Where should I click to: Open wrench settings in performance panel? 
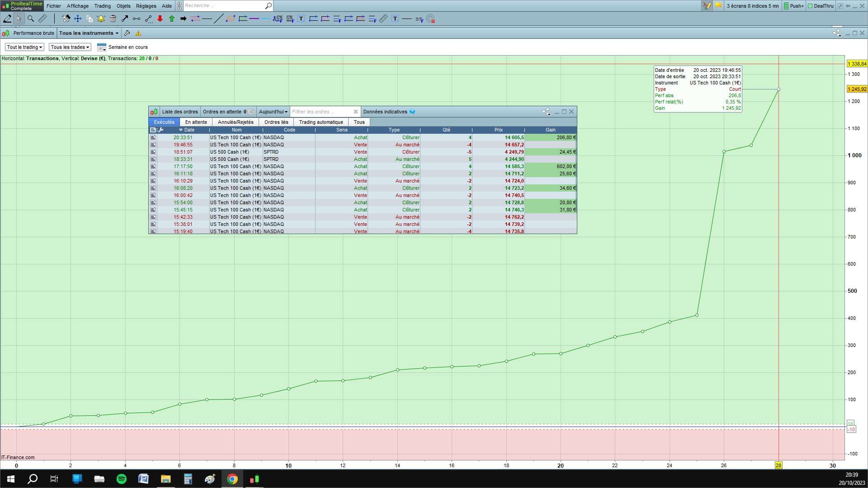[x=127, y=33]
